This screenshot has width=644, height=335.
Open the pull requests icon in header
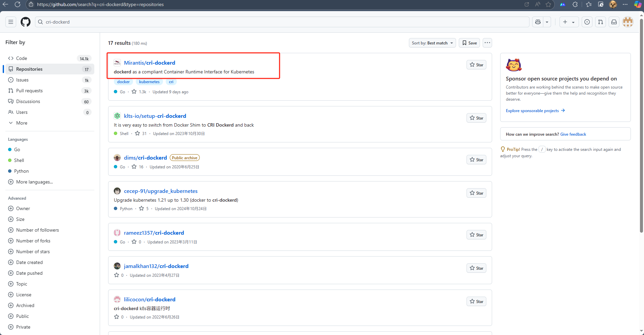pos(601,22)
